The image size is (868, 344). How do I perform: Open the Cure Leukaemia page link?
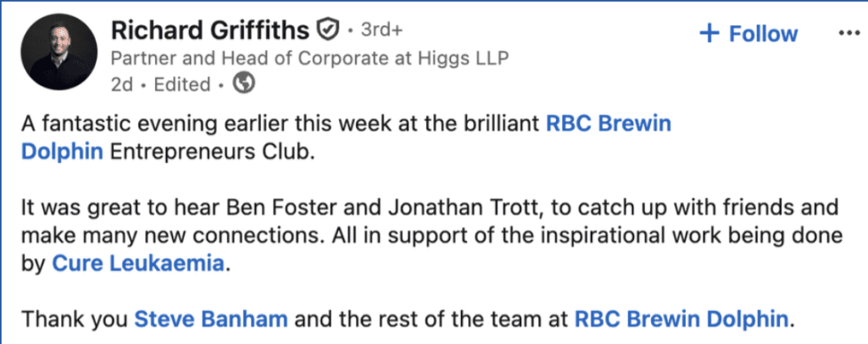pyautogui.click(x=140, y=264)
